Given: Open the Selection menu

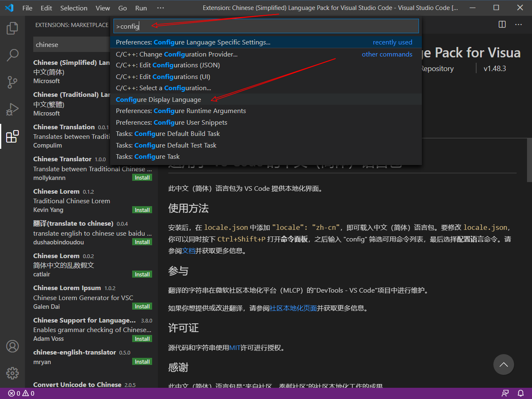Looking at the screenshot, I should tap(74, 8).
